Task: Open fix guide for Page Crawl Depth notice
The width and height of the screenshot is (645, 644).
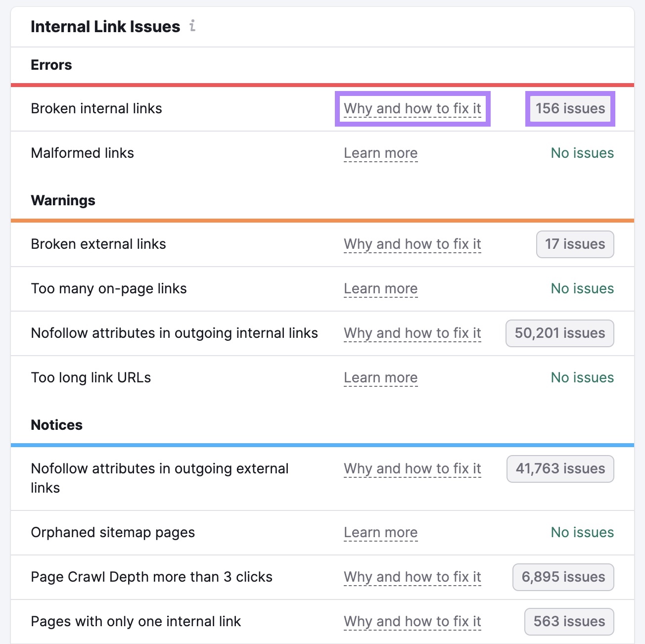Action: point(413,577)
